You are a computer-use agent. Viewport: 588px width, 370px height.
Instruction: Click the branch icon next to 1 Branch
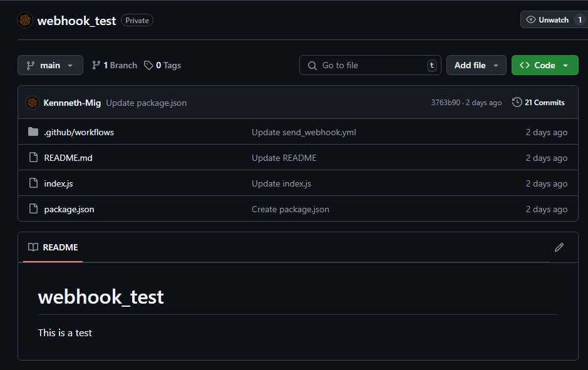tap(96, 65)
